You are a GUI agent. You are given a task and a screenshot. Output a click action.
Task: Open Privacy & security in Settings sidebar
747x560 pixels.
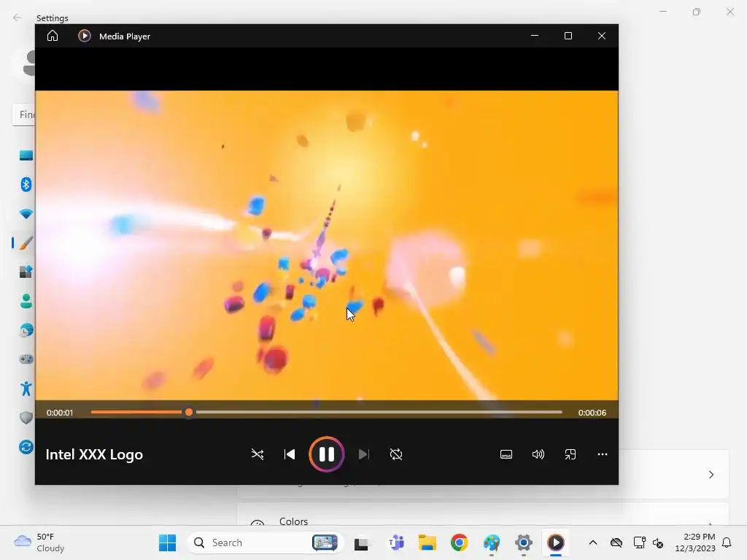point(26,418)
